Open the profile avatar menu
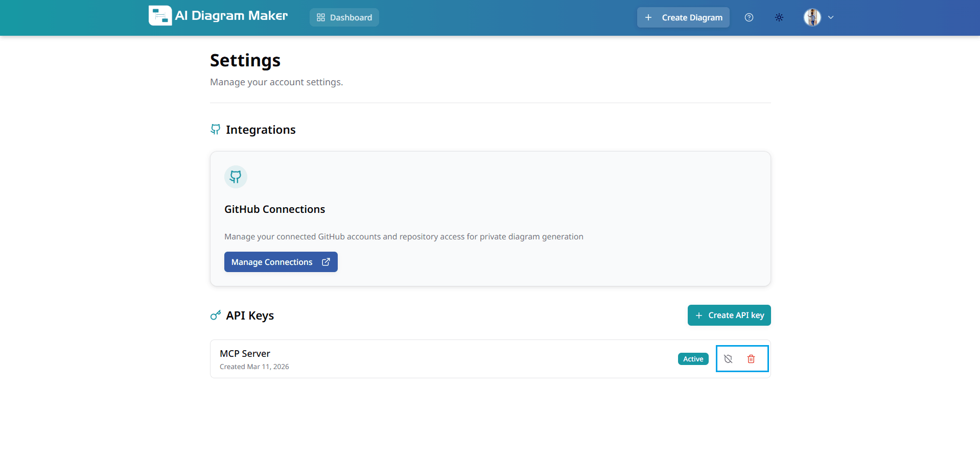980x463 pixels. [811, 17]
